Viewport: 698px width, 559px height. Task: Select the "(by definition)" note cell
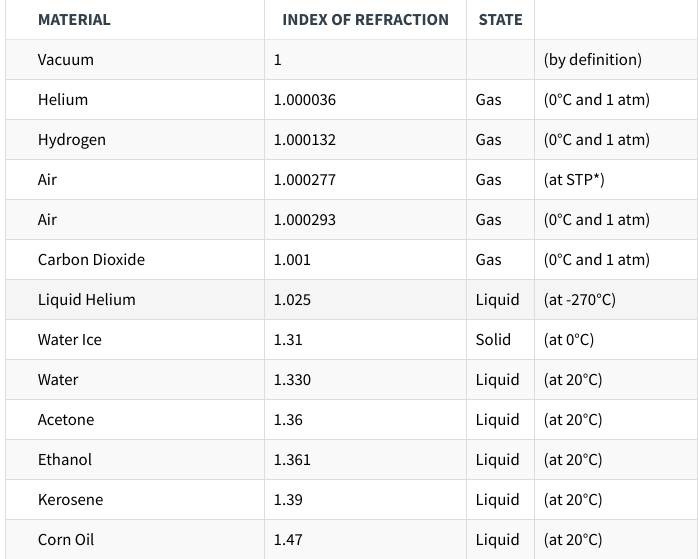pos(593,59)
